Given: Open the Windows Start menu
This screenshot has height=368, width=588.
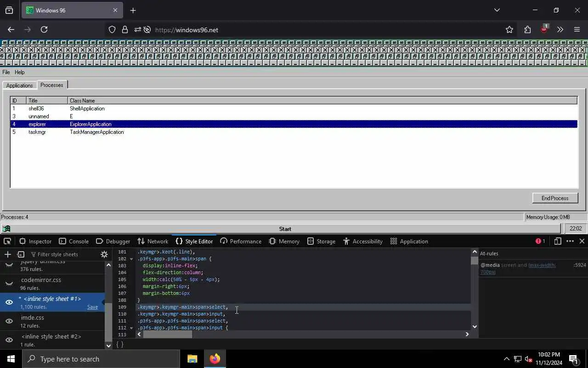Looking at the screenshot, I should click(11, 359).
